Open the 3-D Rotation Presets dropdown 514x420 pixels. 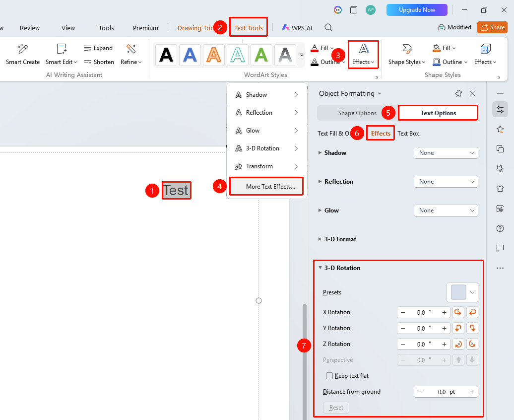462,292
